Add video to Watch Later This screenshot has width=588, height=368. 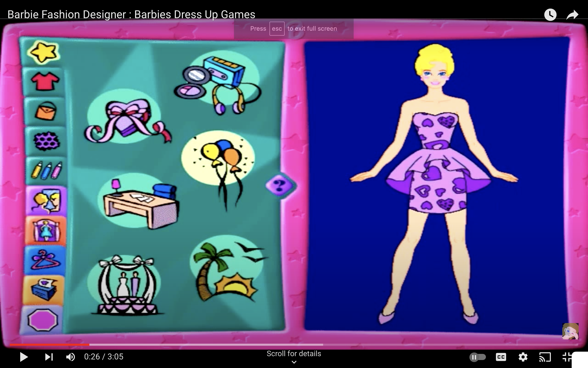pos(550,15)
